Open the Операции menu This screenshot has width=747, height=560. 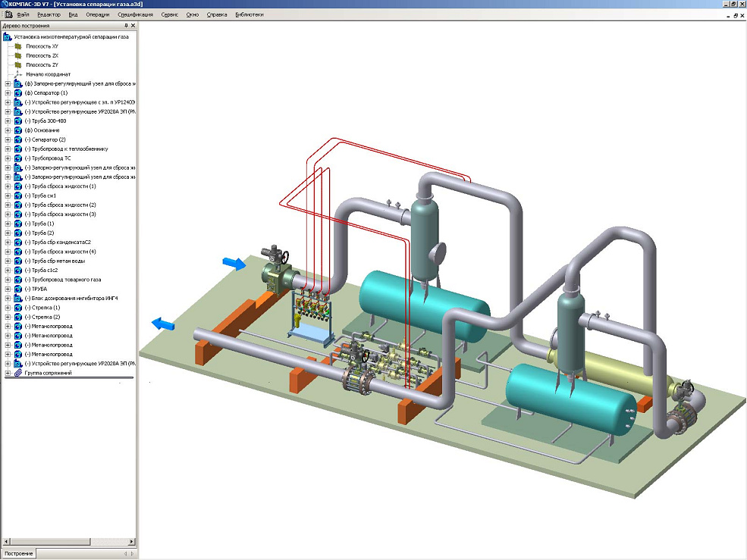coord(97,14)
